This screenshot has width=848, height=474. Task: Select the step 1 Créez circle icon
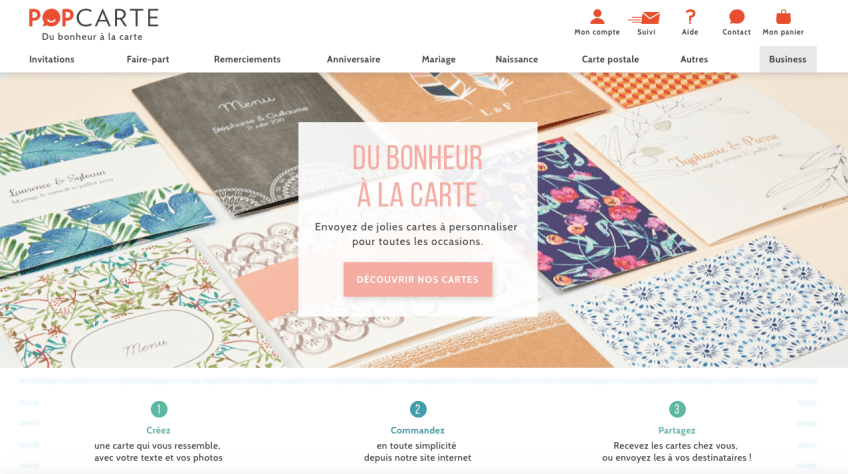tap(158, 409)
